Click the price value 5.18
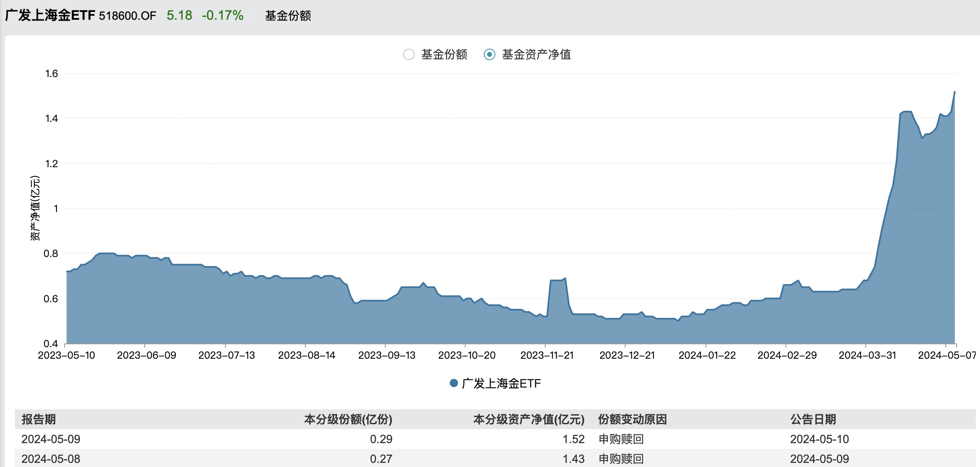 (179, 15)
